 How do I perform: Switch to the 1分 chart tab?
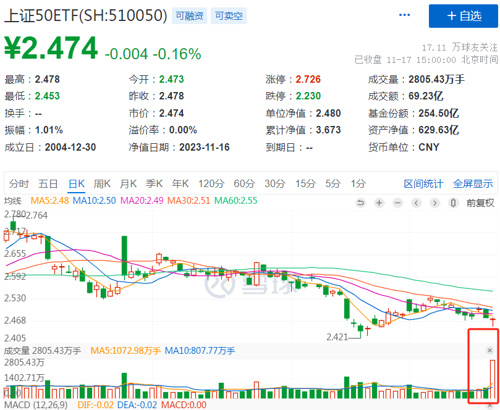(x=358, y=183)
